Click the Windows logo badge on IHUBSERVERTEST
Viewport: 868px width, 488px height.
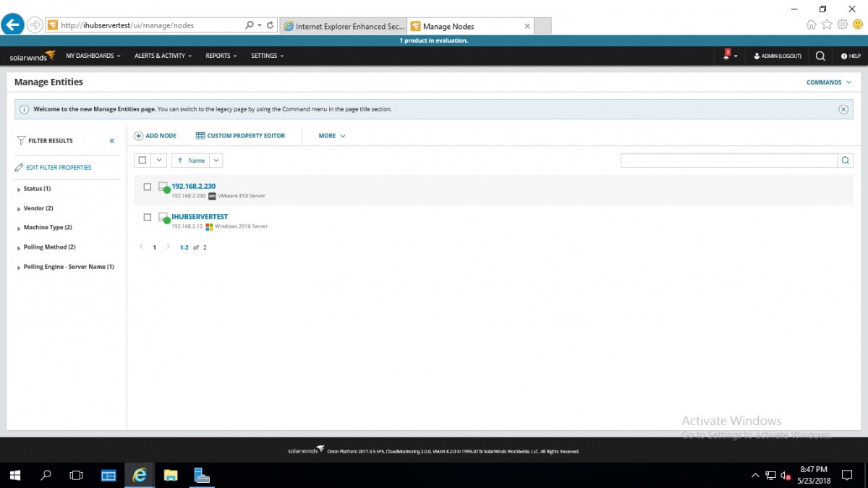coord(209,226)
